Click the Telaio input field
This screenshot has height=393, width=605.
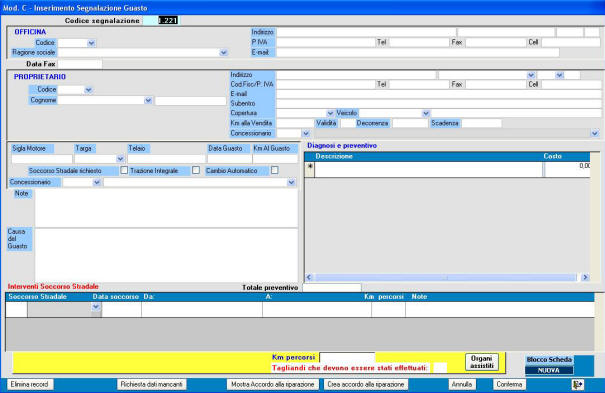pyautogui.click(x=166, y=159)
